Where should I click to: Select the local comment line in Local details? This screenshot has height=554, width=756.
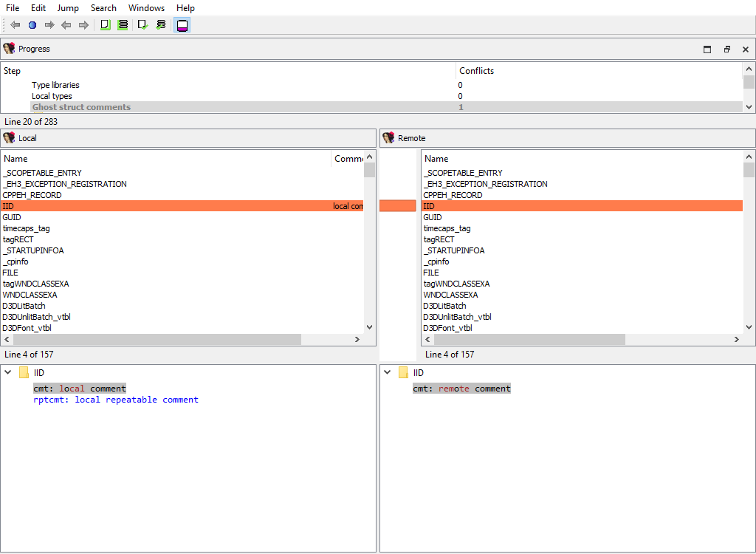(80, 389)
